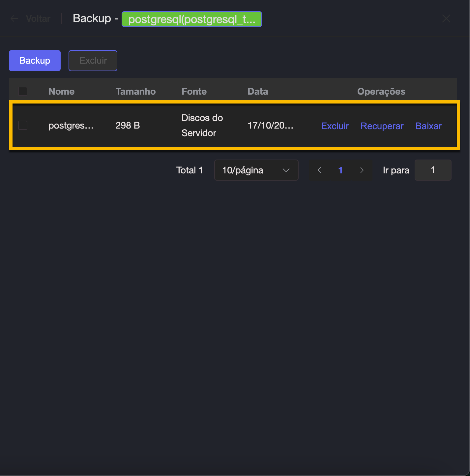Image resolution: width=470 pixels, height=476 pixels.
Task: Click the blue Backup button
Action: point(35,61)
